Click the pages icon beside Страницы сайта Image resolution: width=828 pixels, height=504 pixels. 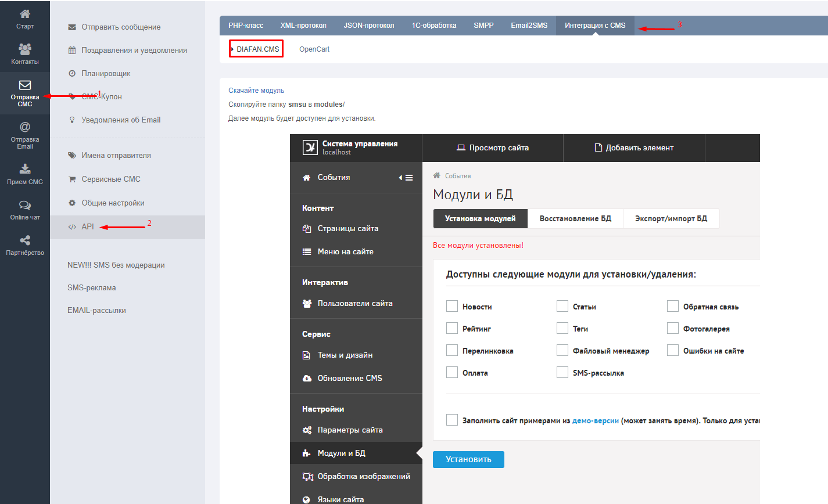[307, 229]
